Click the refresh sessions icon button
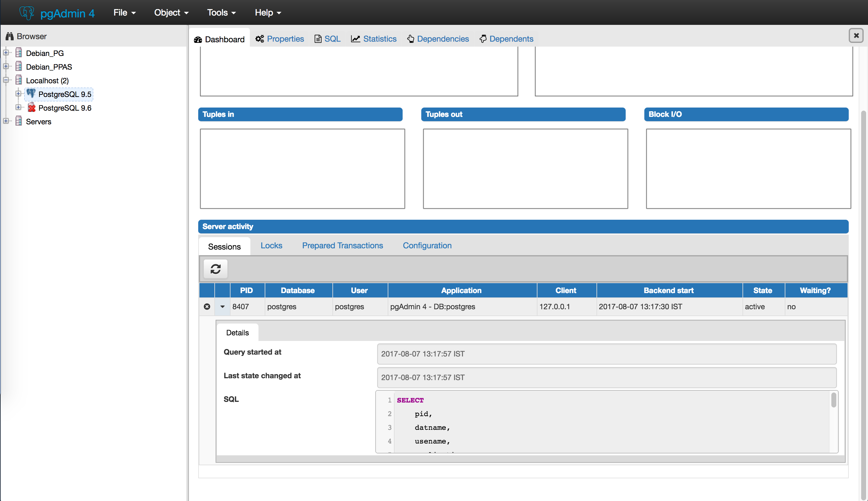Image resolution: width=868 pixels, height=501 pixels. pyautogui.click(x=215, y=269)
